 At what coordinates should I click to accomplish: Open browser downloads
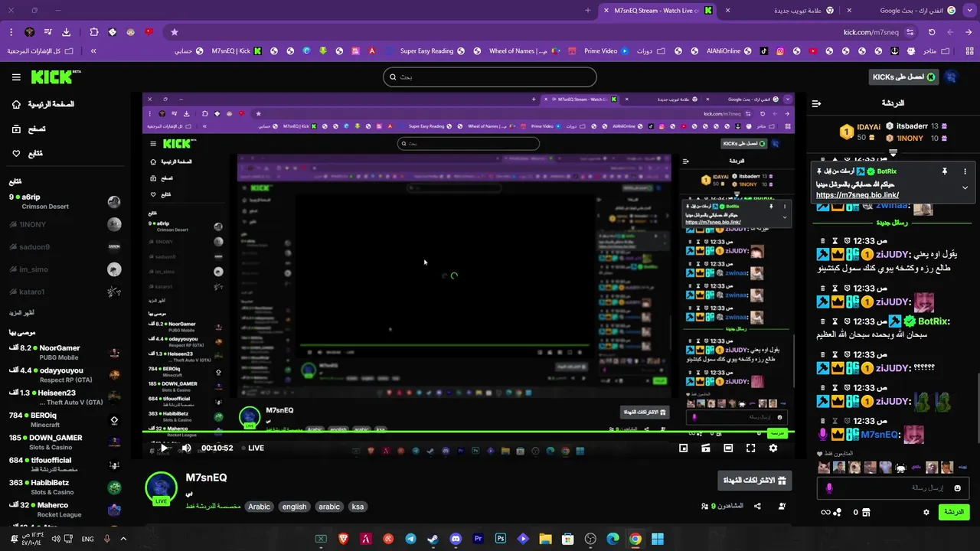tap(67, 32)
